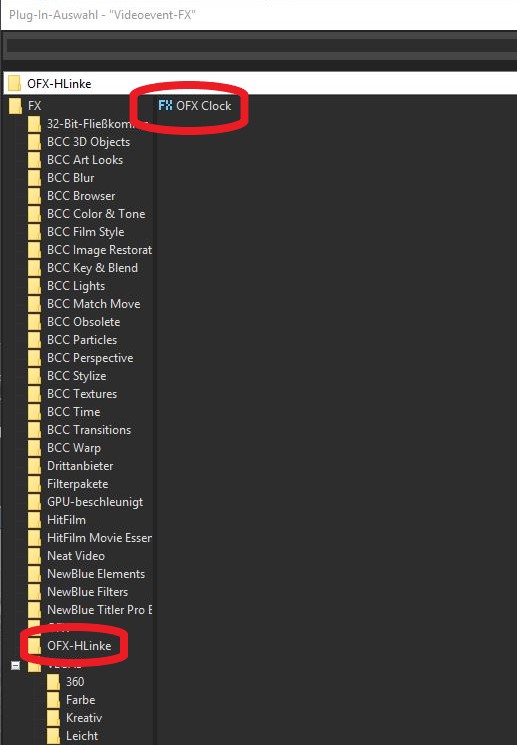This screenshot has width=517, height=745.
Task: Click the HitFilm folder icon
Action: 35,520
